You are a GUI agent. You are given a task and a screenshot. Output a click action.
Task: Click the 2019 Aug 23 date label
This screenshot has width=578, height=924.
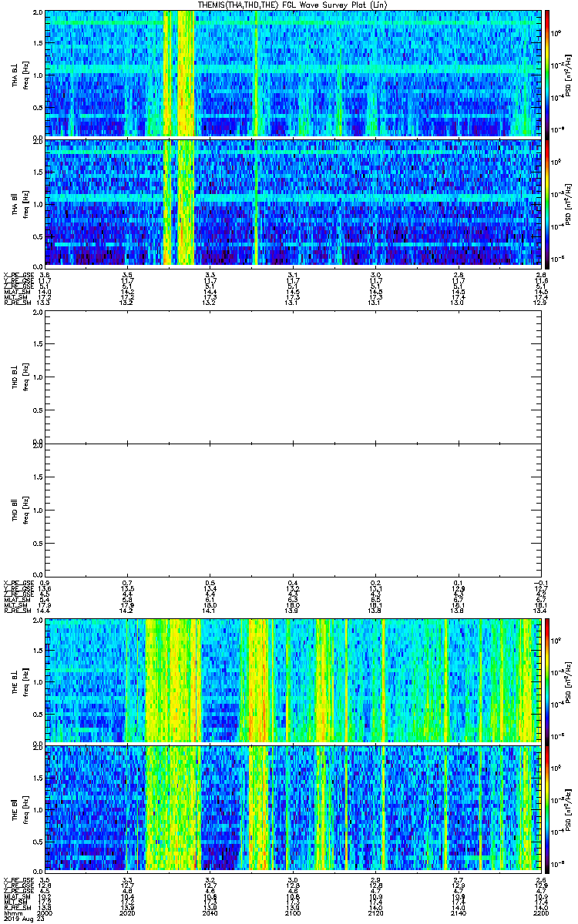click(25, 918)
